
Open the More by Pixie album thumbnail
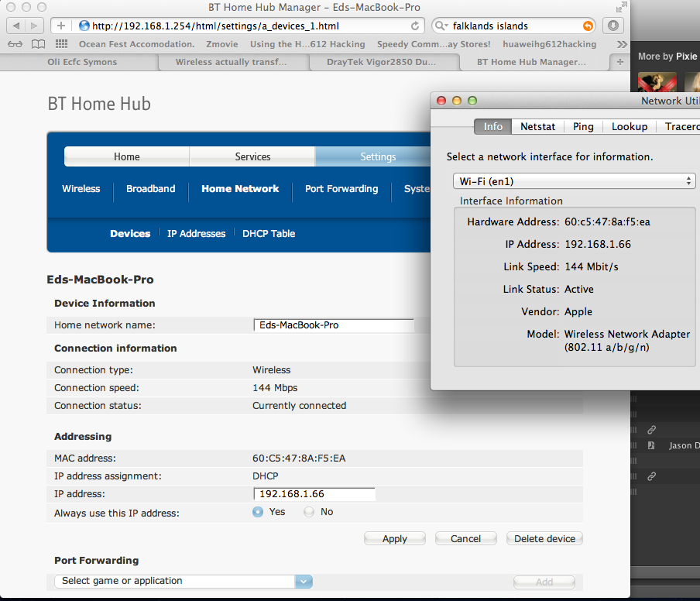657,82
